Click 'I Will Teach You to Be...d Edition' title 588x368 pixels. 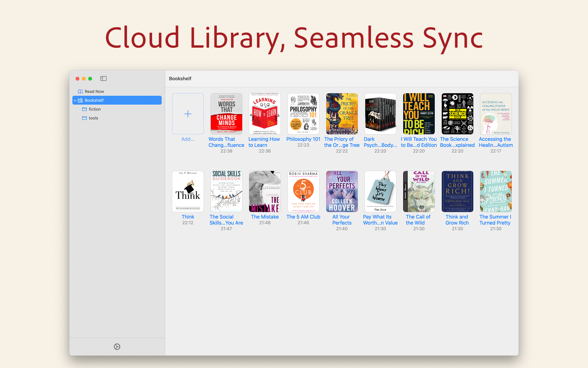(x=419, y=142)
